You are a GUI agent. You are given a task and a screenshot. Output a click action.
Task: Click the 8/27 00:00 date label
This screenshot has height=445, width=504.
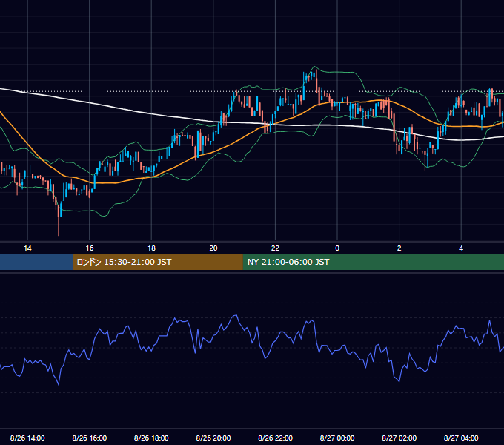click(x=337, y=438)
